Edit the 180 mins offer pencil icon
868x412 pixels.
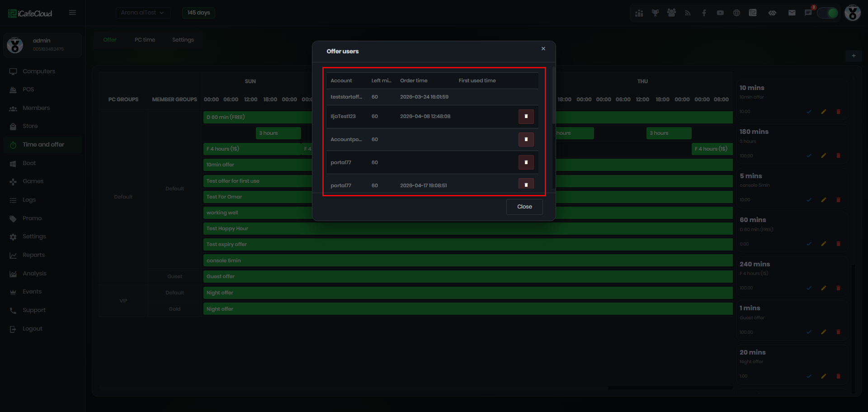coord(824,156)
